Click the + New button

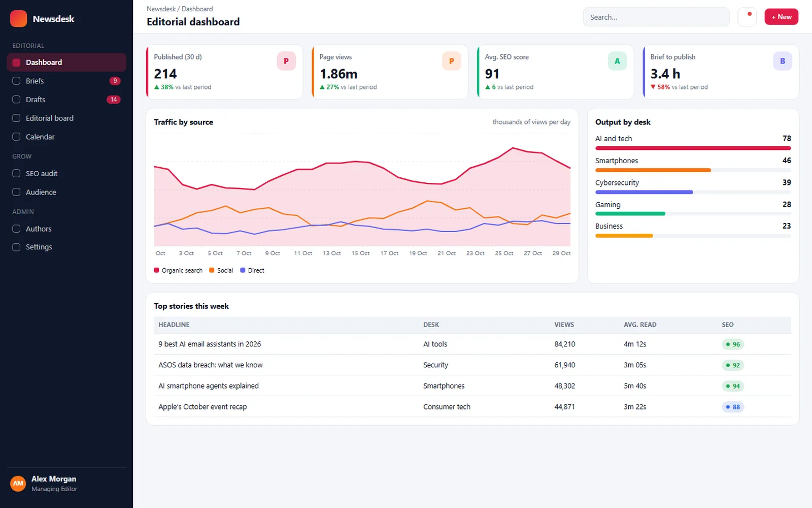[x=782, y=17]
